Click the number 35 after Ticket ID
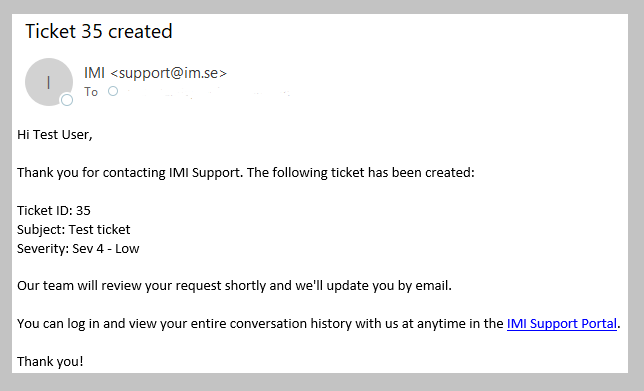The width and height of the screenshot is (644, 391). (83, 211)
